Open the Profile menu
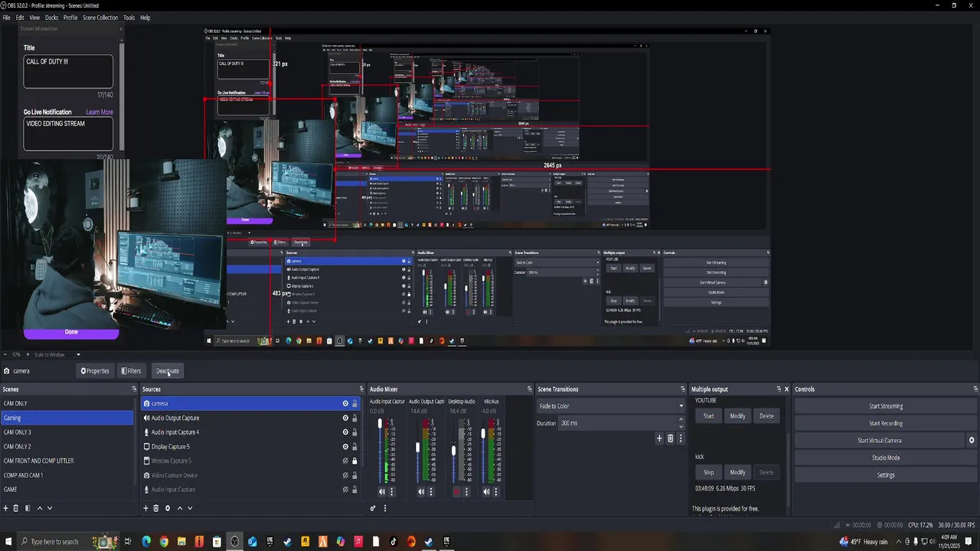Screen dimensions: 980x551 70,18
